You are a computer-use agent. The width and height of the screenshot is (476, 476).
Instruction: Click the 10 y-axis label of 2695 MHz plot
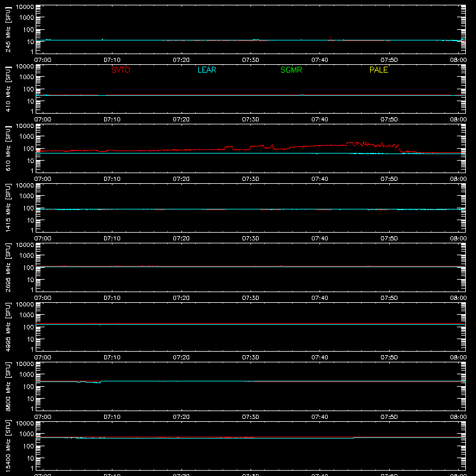[x=30, y=280]
